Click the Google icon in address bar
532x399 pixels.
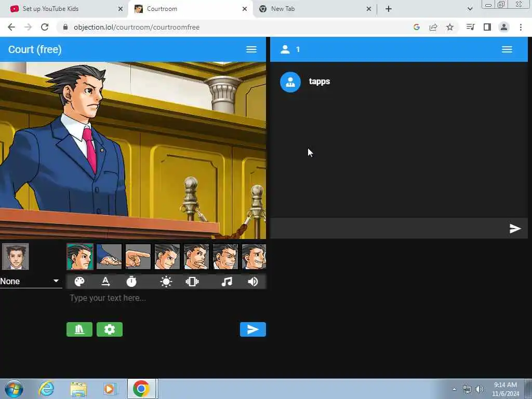pos(417,27)
